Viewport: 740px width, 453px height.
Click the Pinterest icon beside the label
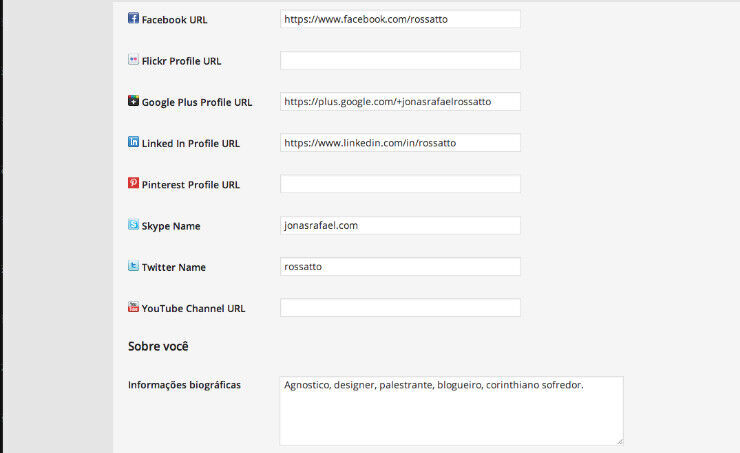tap(134, 183)
